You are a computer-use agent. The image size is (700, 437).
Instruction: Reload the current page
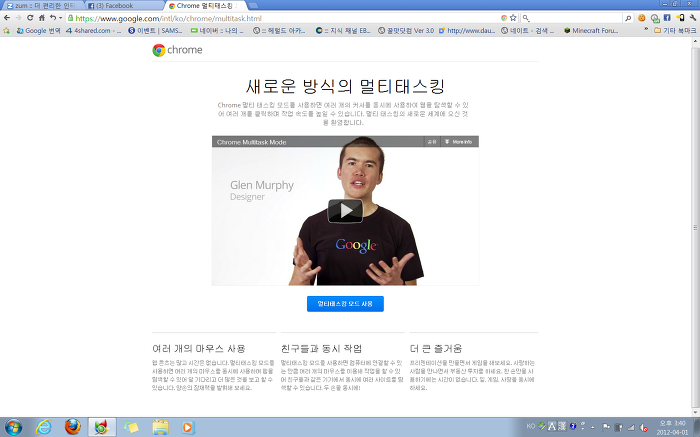[x=30, y=18]
